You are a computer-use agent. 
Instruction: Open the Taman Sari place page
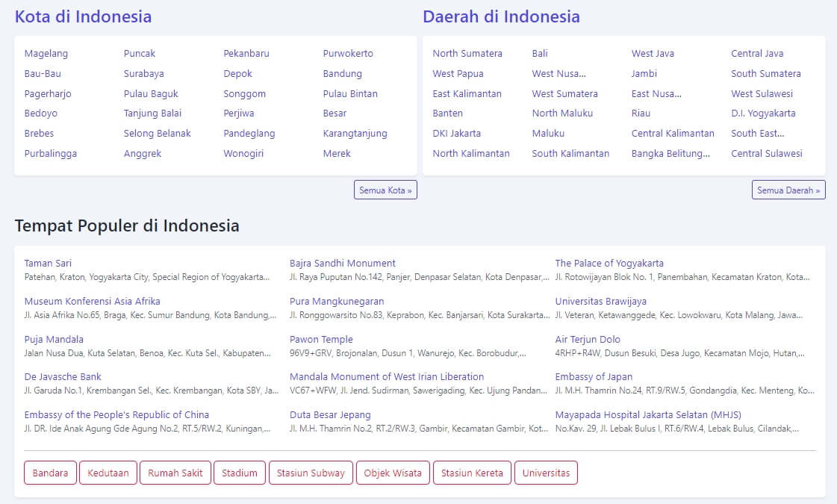pos(48,263)
